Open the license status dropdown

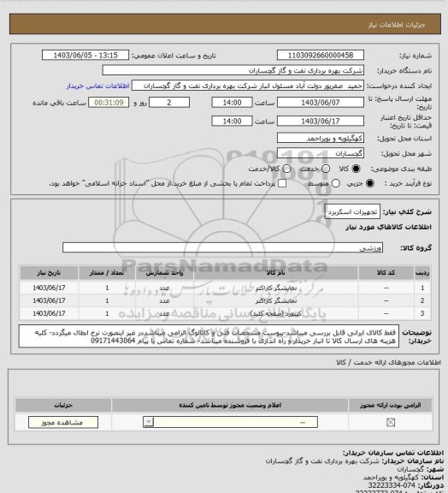[230, 422]
